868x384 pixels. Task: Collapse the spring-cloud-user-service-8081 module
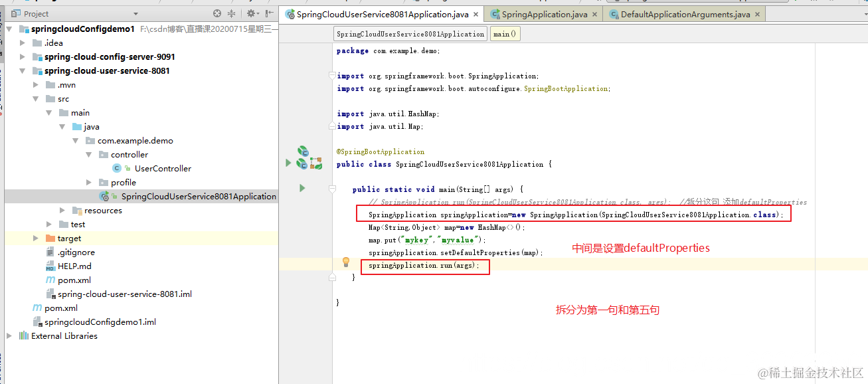[23, 70]
